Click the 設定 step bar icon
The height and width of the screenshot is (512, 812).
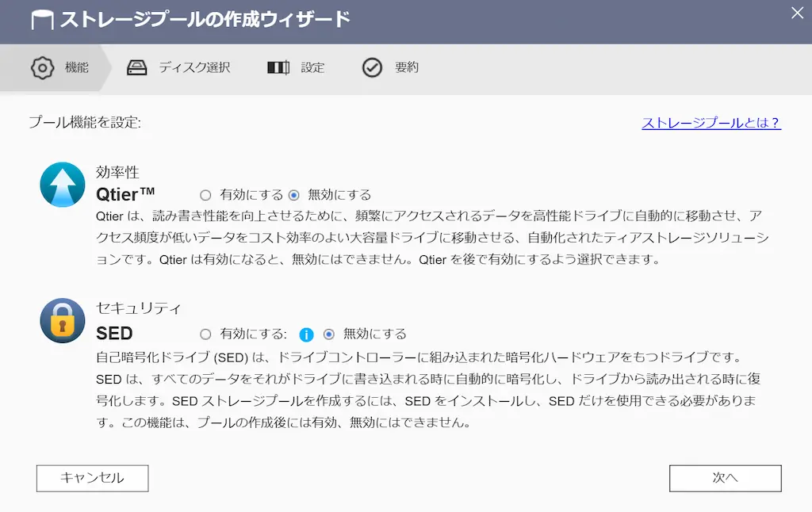coord(278,68)
